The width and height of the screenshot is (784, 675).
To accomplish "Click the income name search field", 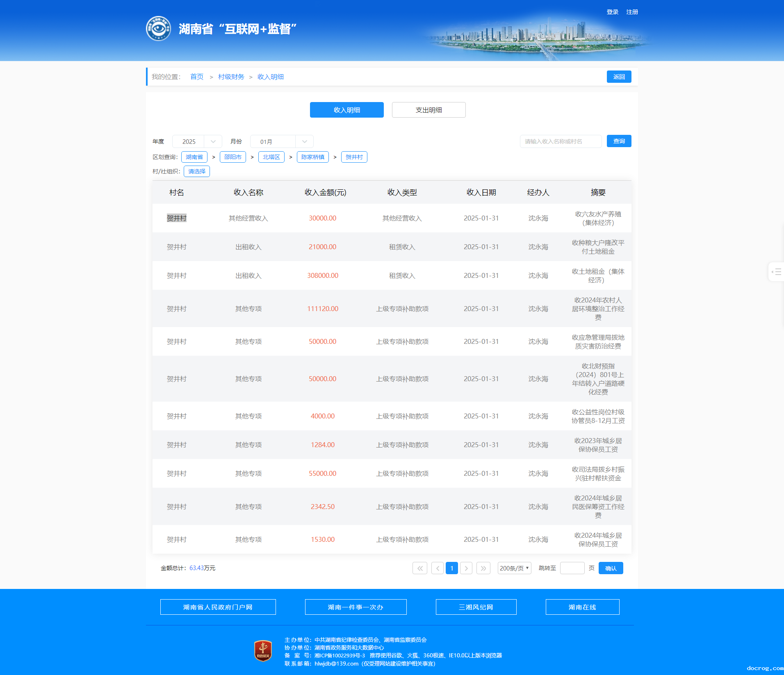I will [x=561, y=141].
